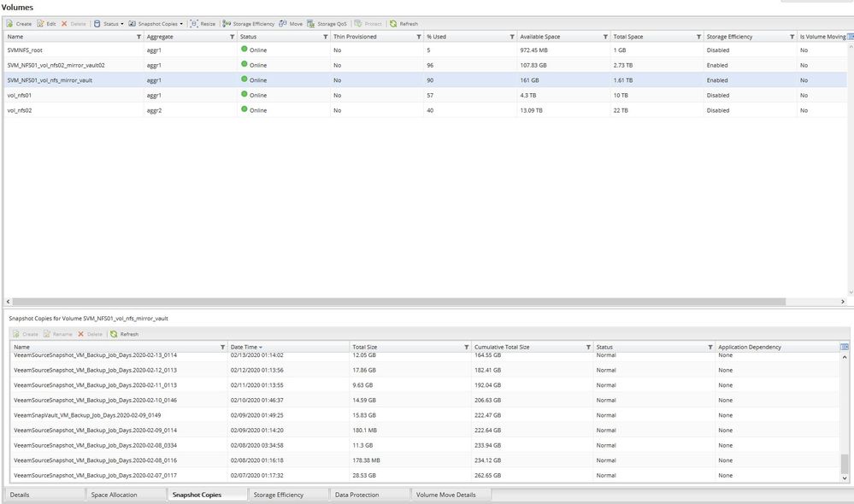Open the Cumulative Total Size column filter
This screenshot has height=504, width=854.
pos(588,347)
